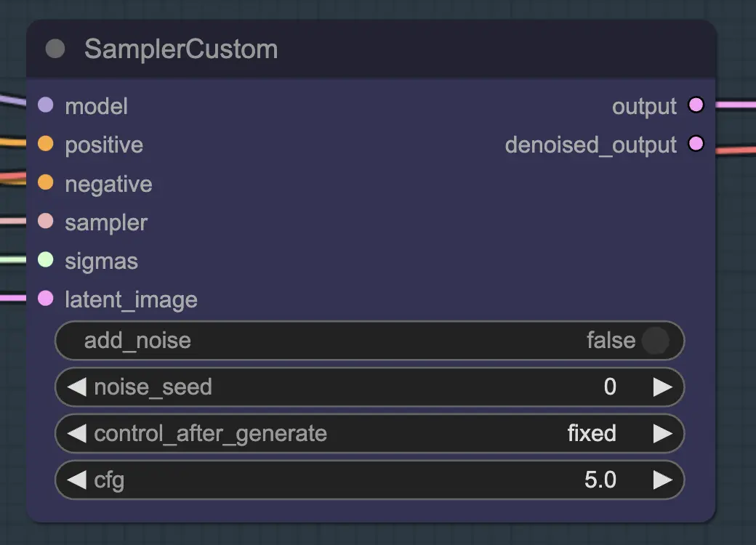Click the negative input connector dot

point(45,182)
